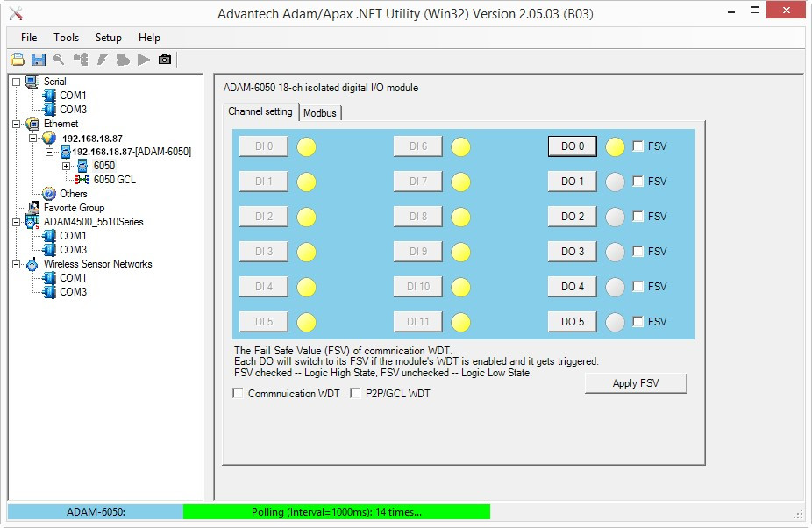This screenshot has height=528, width=812.
Task: Click the module icon beside 192.168.18.87-[ADAM-6050]
Action: pos(66,152)
